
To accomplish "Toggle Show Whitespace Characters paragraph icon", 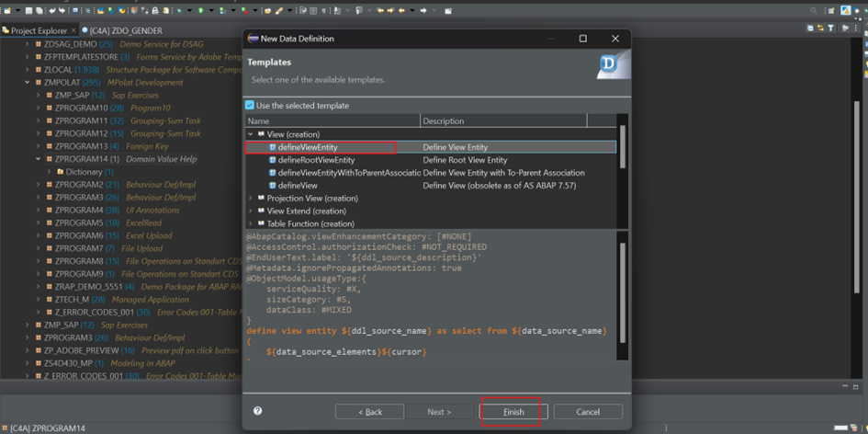I will (324, 10).
